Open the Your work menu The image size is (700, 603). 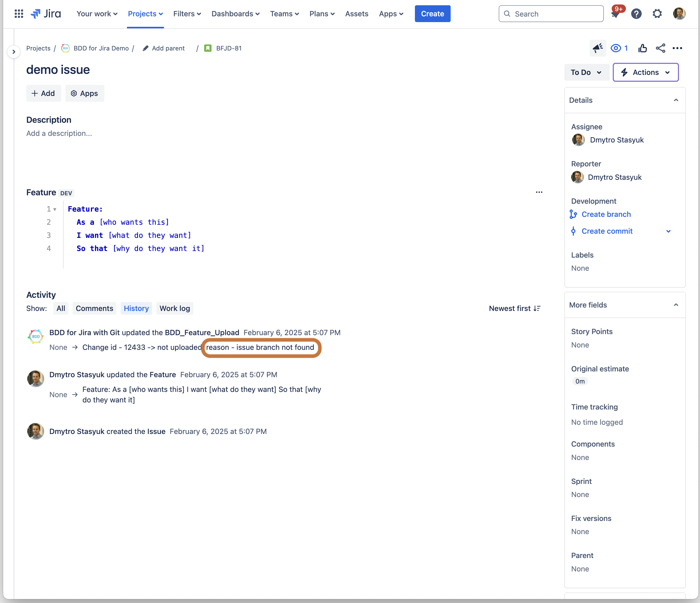tap(97, 14)
